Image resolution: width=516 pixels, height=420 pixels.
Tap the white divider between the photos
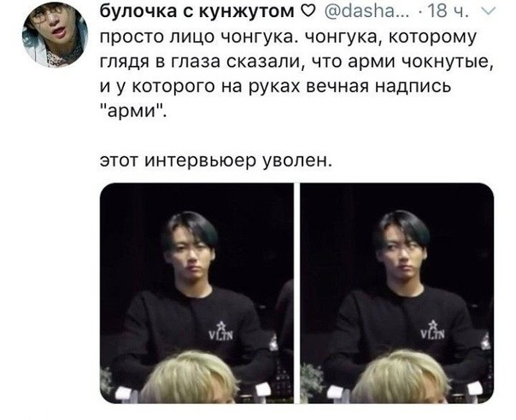[x=296, y=293]
